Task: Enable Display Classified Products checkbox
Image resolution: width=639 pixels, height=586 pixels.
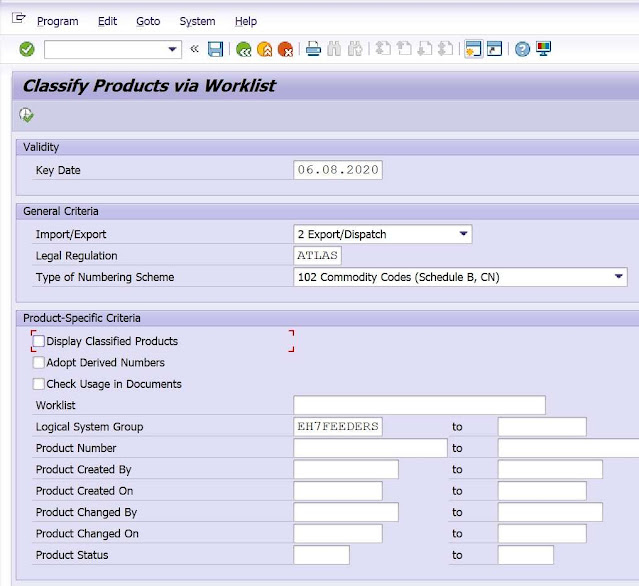Action: click(x=39, y=341)
